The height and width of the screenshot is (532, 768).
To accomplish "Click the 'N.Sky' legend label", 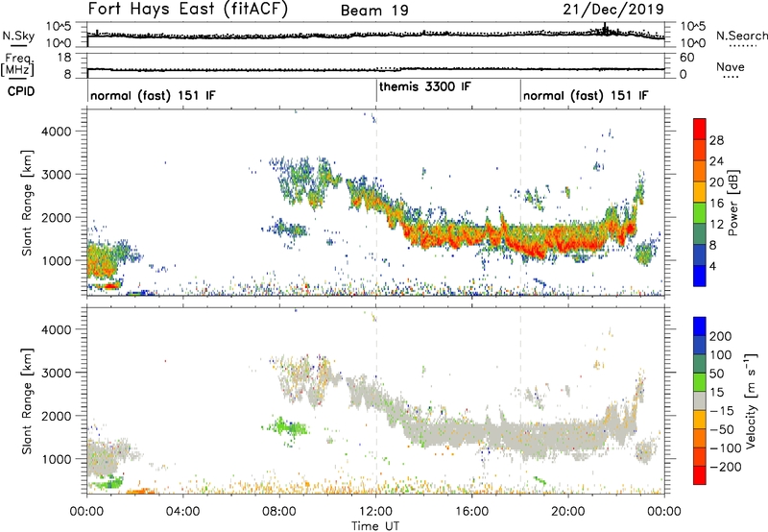I will [18, 36].
